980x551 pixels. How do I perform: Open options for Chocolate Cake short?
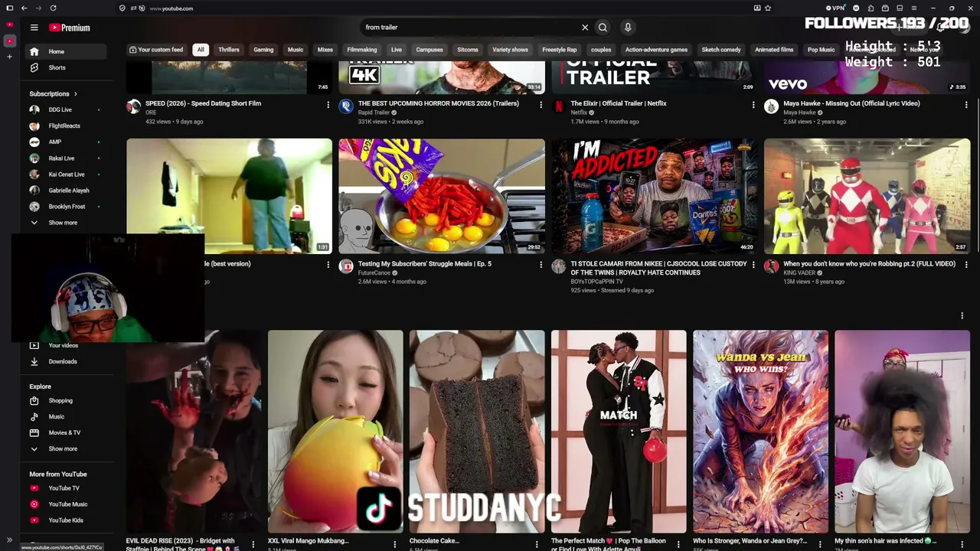point(537,544)
